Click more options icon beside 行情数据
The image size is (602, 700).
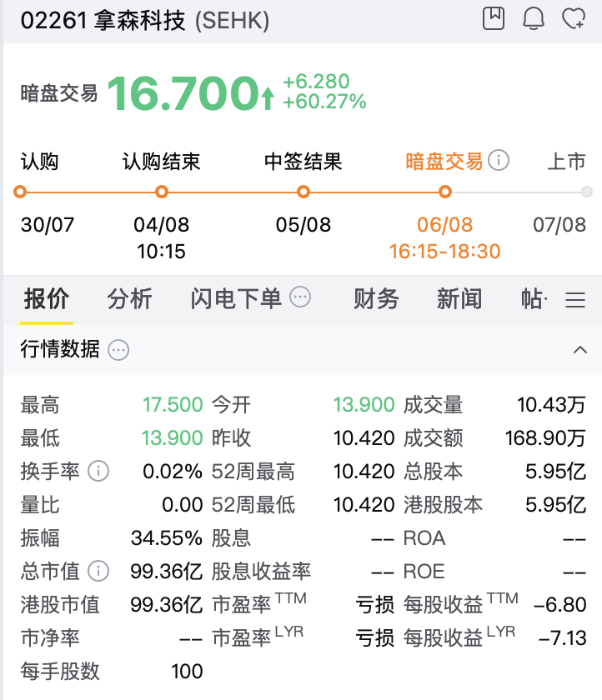(118, 350)
